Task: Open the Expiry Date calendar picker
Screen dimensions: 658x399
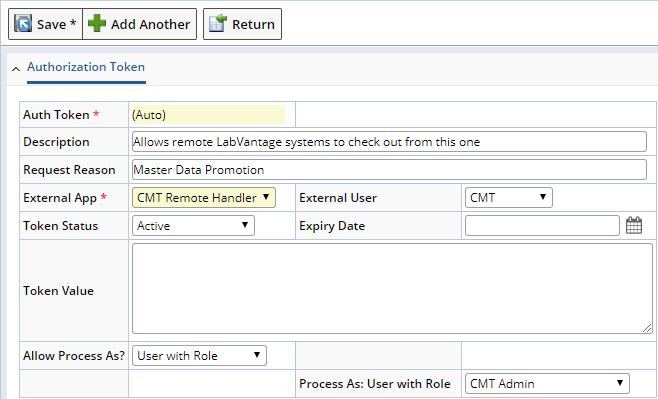Action: point(634,225)
